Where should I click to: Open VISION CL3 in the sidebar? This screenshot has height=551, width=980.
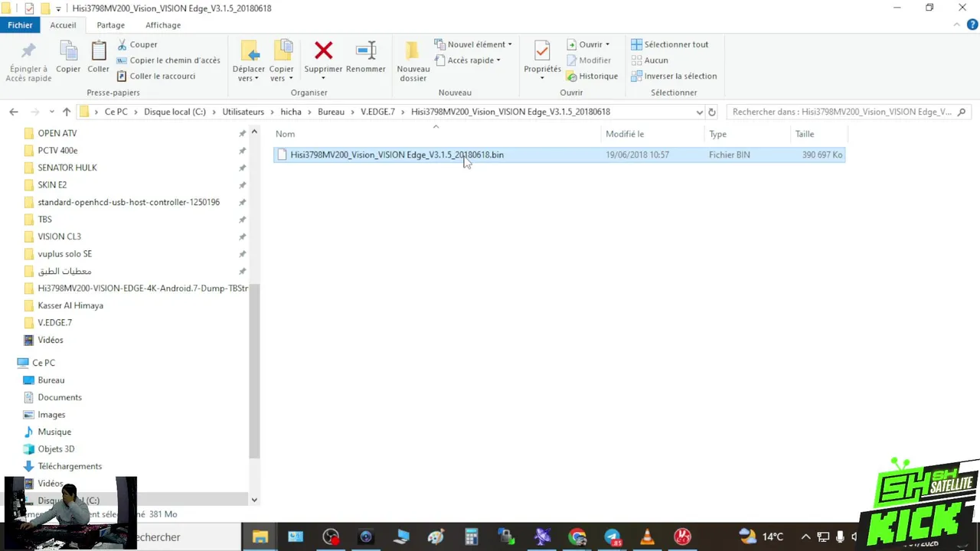pyautogui.click(x=59, y=236)
